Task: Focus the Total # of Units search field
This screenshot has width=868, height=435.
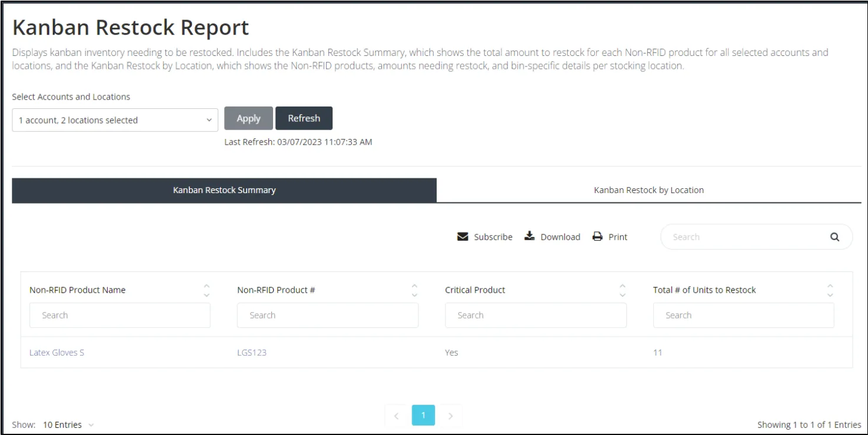Action: click(x=743, y=316)
